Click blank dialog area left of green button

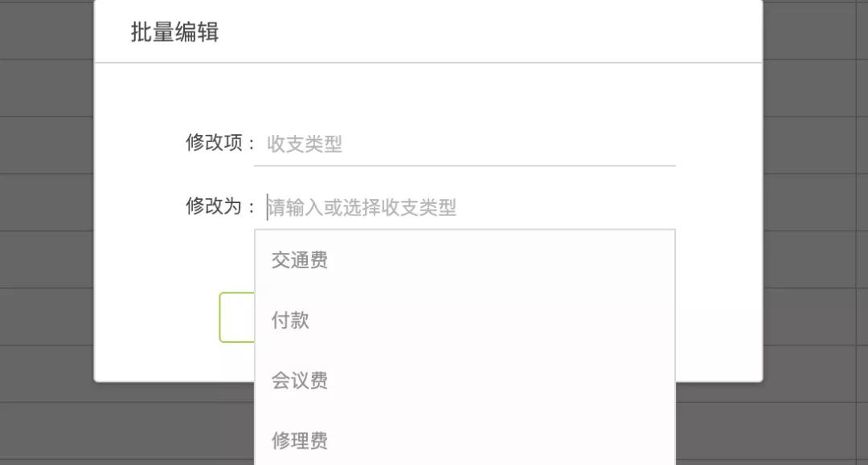(x=157, y=317)
